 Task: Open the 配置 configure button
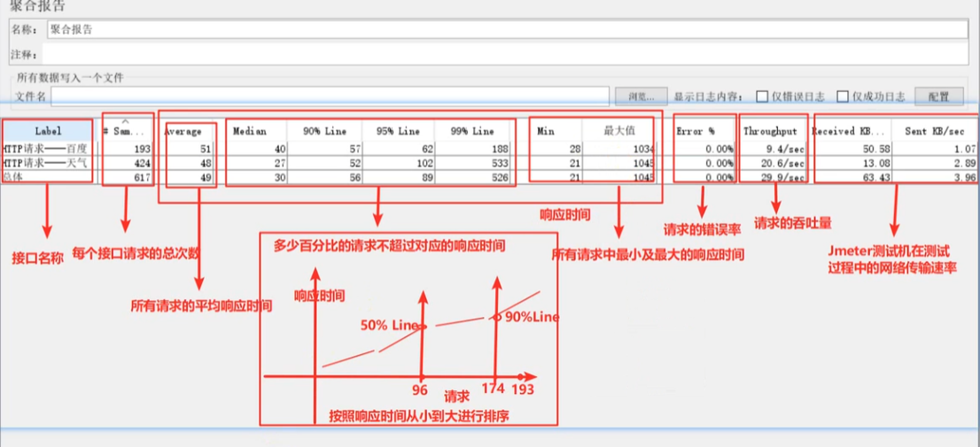[938, 96]
